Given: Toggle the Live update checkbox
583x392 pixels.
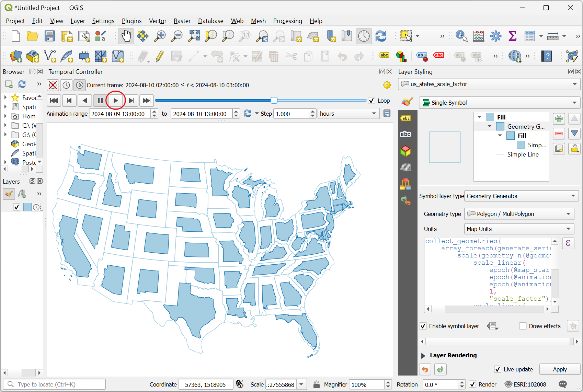Looking at the screenshot, I should click(x=498, y=369).
